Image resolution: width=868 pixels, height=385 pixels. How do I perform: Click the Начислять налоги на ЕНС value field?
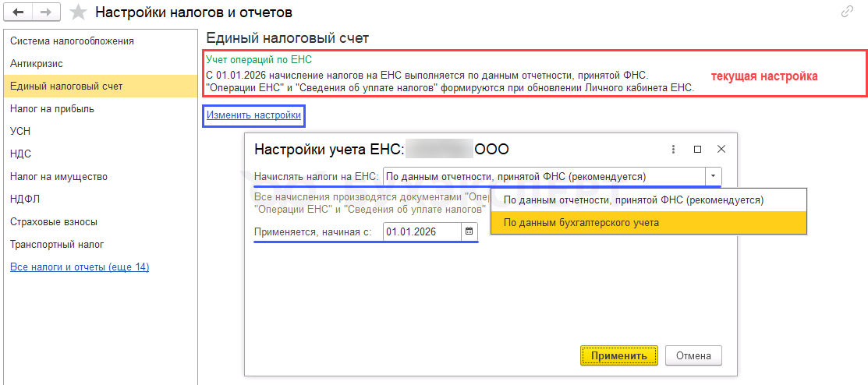(544, 177)
